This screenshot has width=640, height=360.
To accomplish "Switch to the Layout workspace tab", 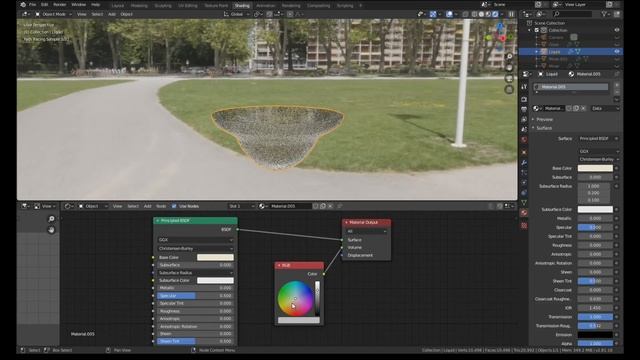I will (x=118, y=6).
